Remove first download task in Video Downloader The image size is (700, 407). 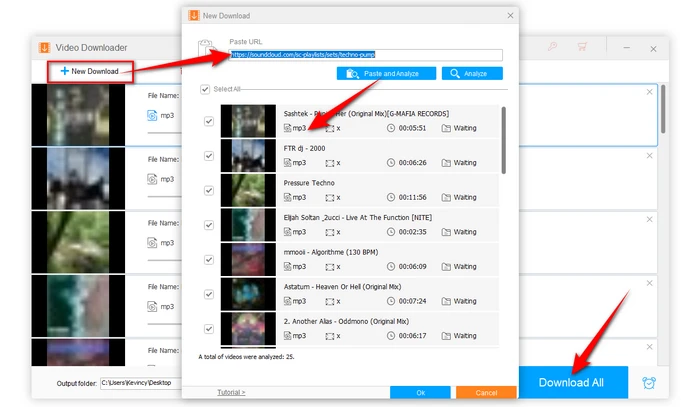pyautogui.click(x=650, y=92)
